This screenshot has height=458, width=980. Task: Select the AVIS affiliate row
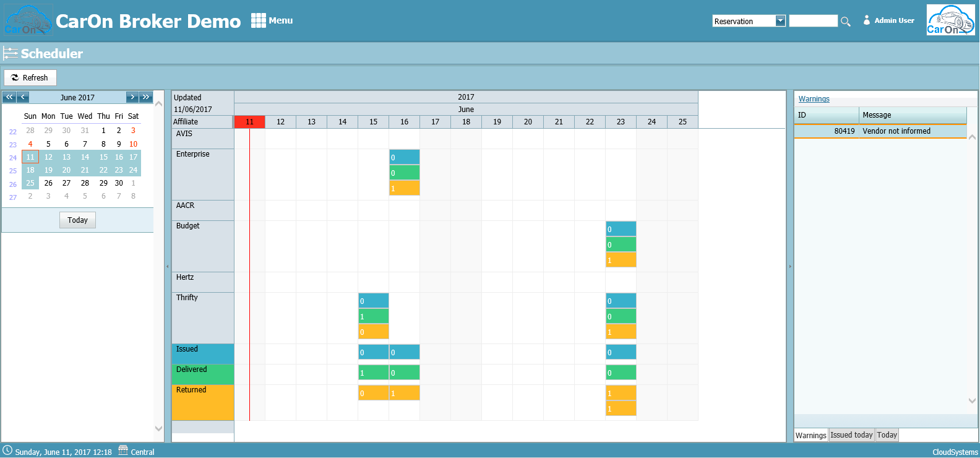(x=203, y=139)
